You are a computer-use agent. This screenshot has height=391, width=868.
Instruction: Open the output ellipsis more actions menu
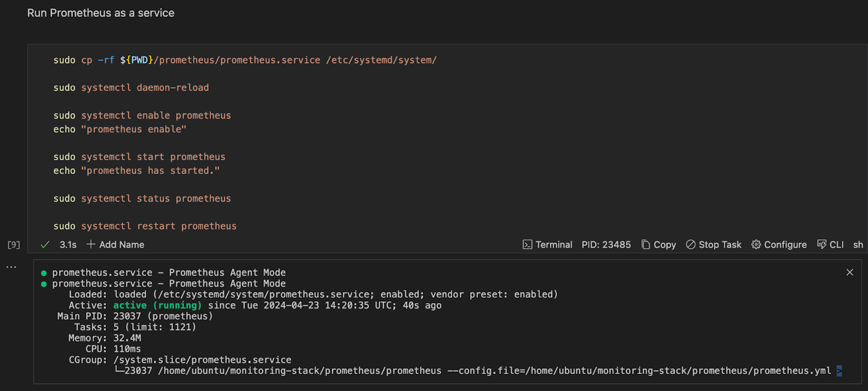click(11, 267)
